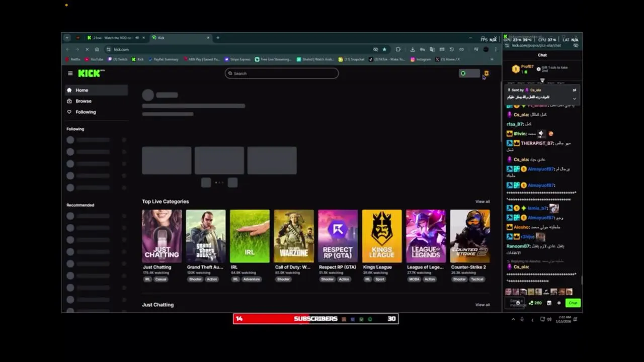Click volume icon in system tray
The image size is (644, 362).
pyautogui.click(x=549, y=319)
